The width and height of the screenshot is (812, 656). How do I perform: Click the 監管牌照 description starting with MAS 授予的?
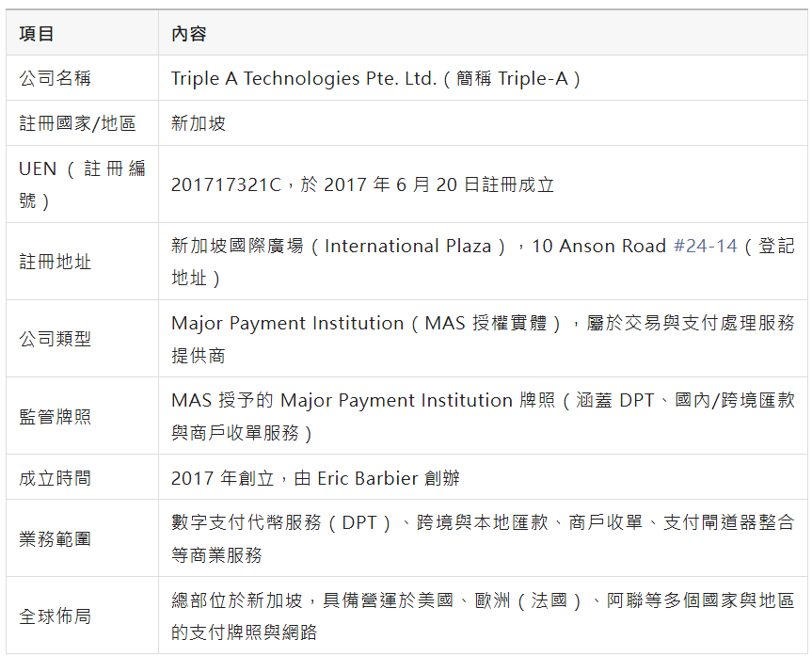click(482, 401)
